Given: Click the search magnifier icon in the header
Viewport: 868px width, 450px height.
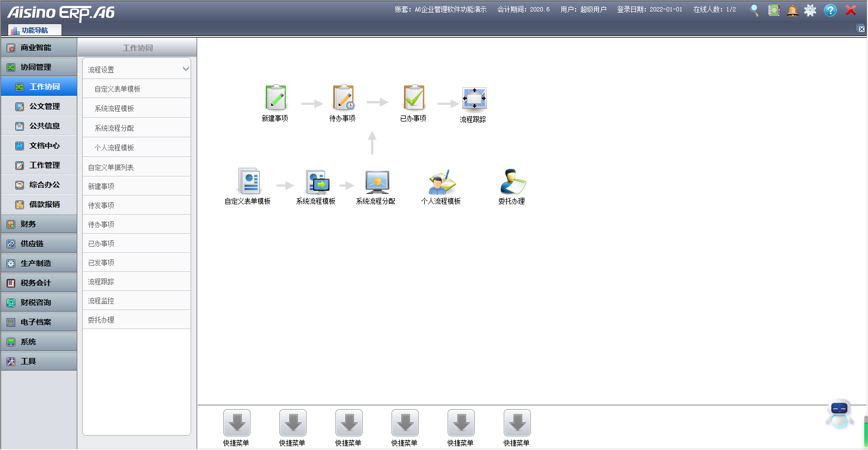Looking at the screenshot, I should (754, 10).
